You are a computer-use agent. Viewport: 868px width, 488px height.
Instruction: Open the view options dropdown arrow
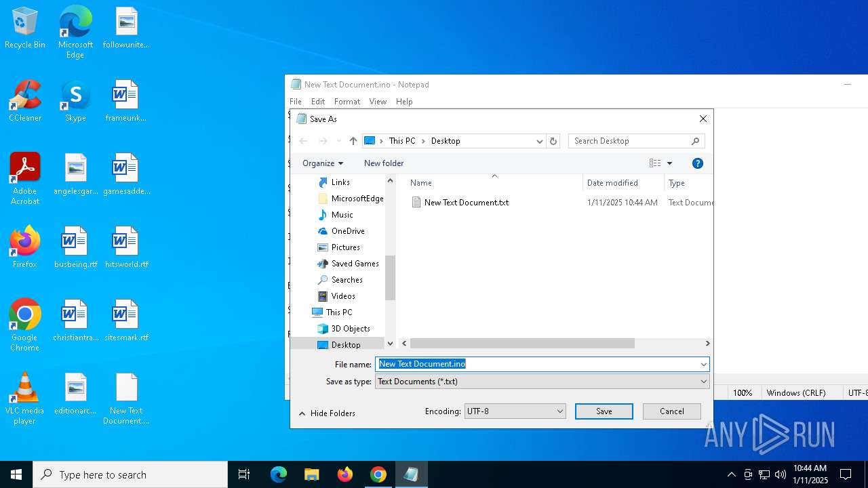(669, 163)
